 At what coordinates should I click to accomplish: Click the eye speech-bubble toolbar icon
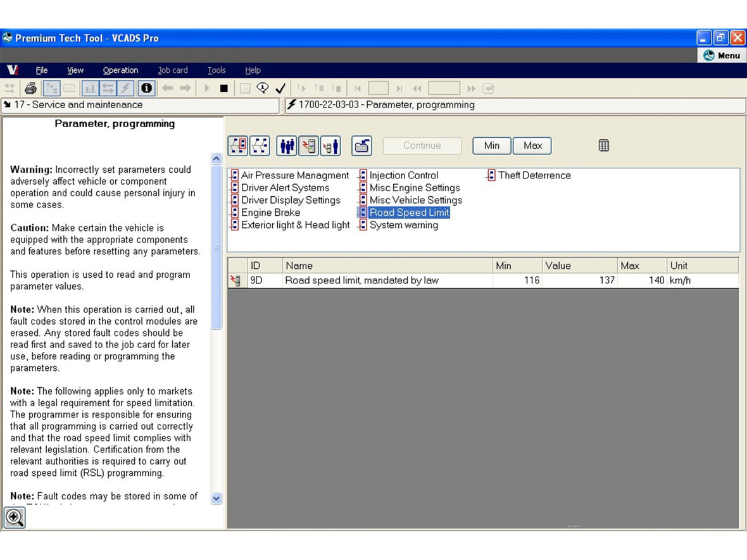[x=263, y=88]
